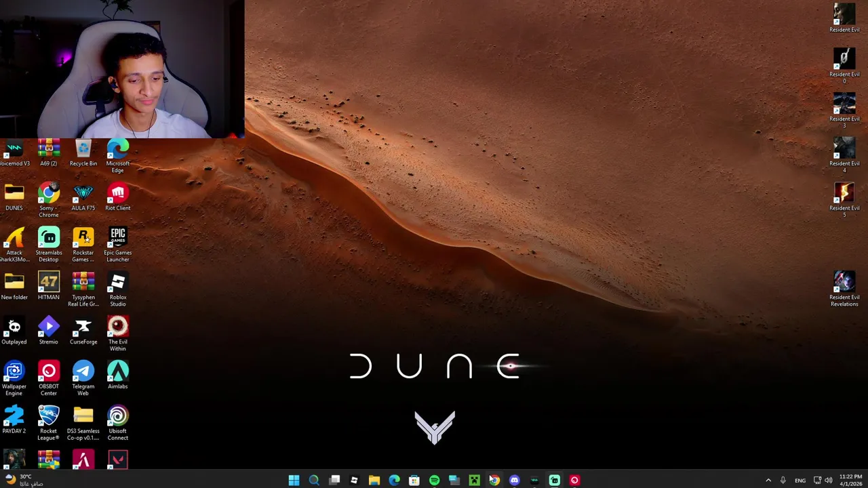
Task: Open the Outplayed shortcut
Action: coord(14,331)
